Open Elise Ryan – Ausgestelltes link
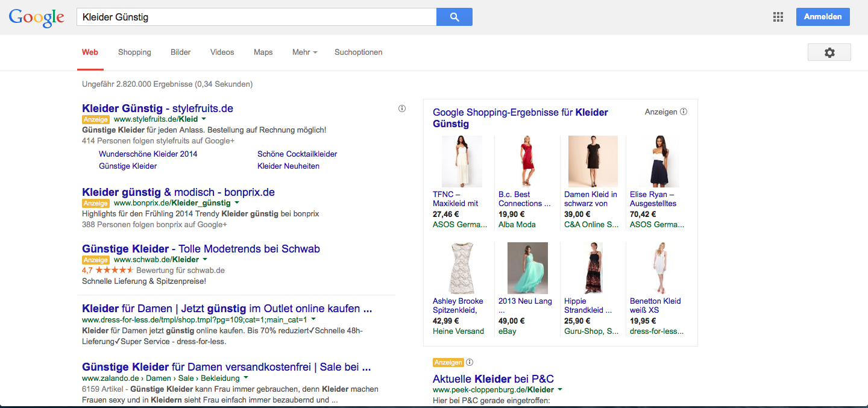This screenshot has height=408, width=868. point(653,199)
